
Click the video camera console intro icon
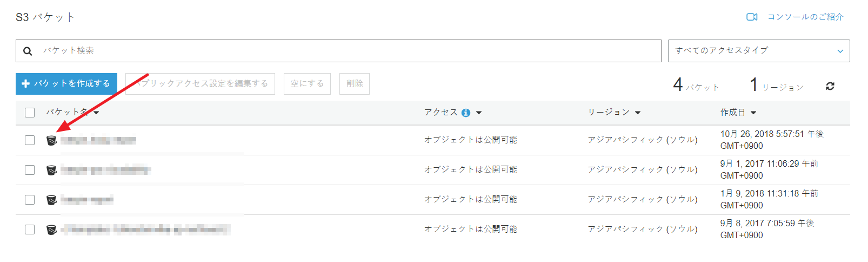[752, 17]
